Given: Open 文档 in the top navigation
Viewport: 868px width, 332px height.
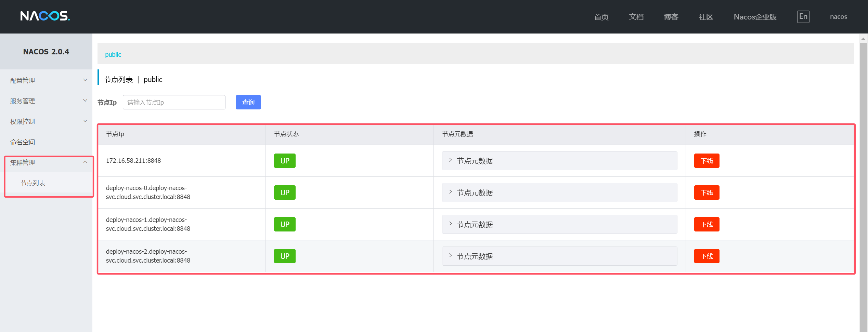Looking at the screenshot, I should (x=636, y=17).
